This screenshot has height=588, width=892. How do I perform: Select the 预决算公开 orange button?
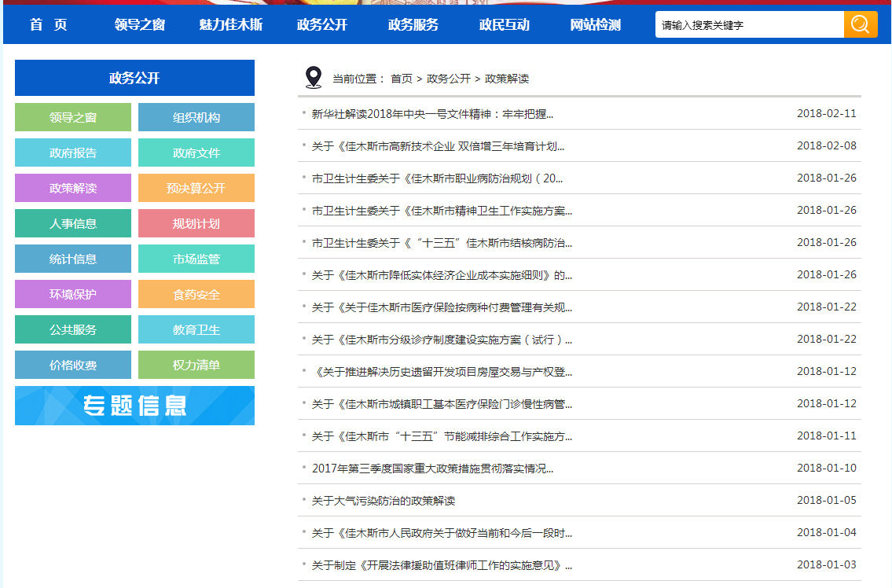point(196,189)
